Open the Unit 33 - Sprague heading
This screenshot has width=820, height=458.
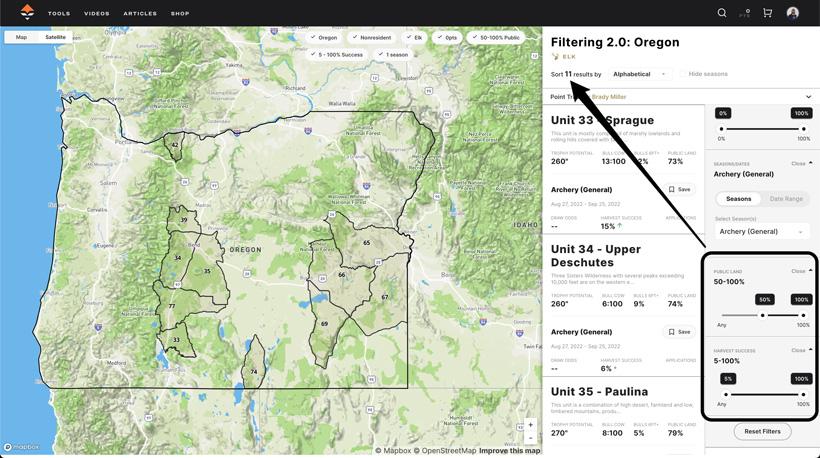(602, 120)
